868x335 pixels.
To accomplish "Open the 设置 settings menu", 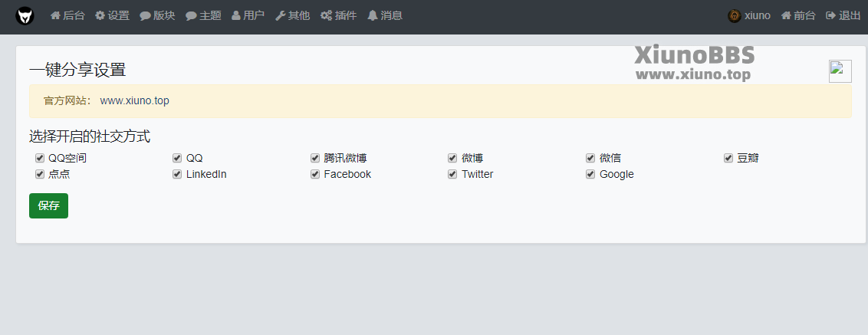I will (x=113, y=15).
